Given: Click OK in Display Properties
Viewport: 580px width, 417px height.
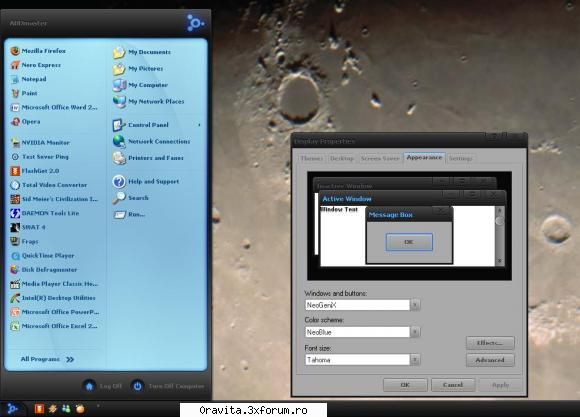Looking at the screenshot, I should [405, 385].
